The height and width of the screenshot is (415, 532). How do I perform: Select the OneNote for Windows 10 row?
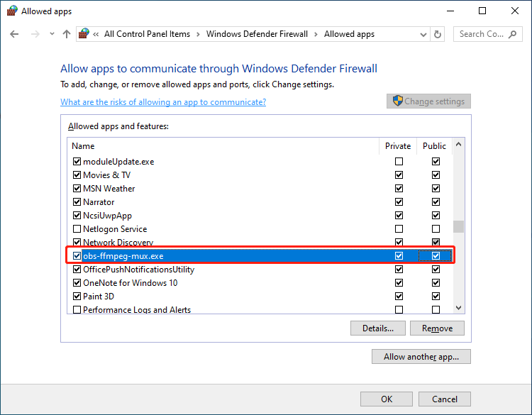[260, 282]
